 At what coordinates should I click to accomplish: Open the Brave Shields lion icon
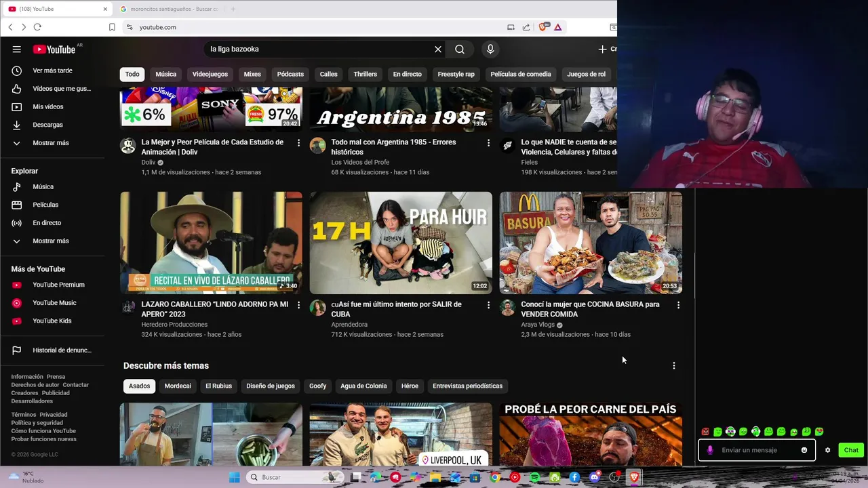pyautogui.click(x=542, y=27)
